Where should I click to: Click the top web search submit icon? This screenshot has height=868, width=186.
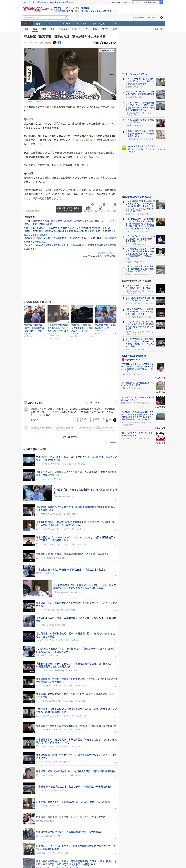161,2
